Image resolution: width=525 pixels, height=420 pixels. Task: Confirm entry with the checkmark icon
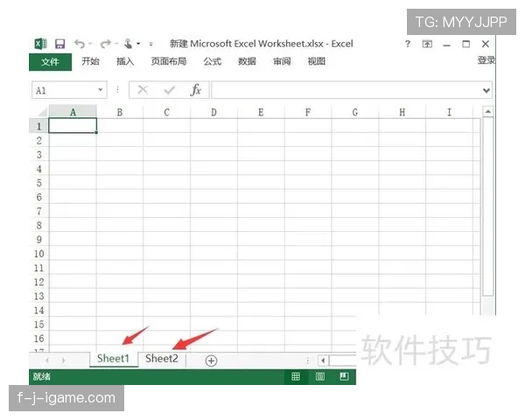[x=170, y=90]
